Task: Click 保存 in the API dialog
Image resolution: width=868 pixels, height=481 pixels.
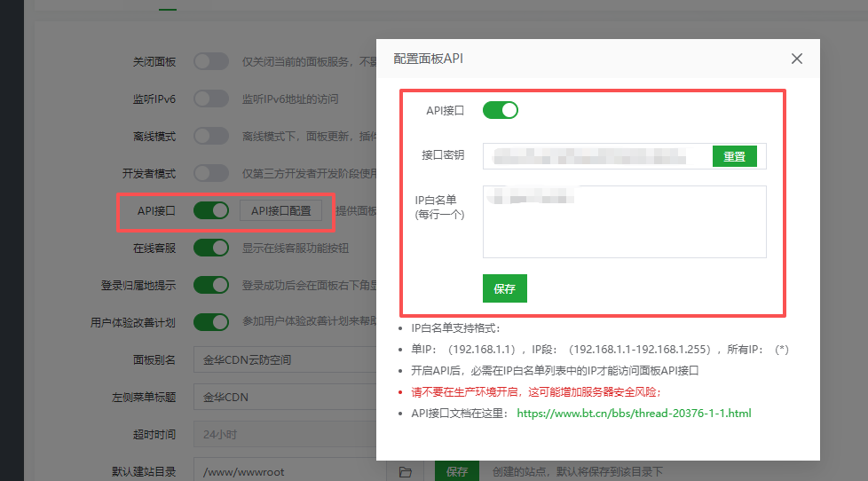Action: (x=504, y=288)
